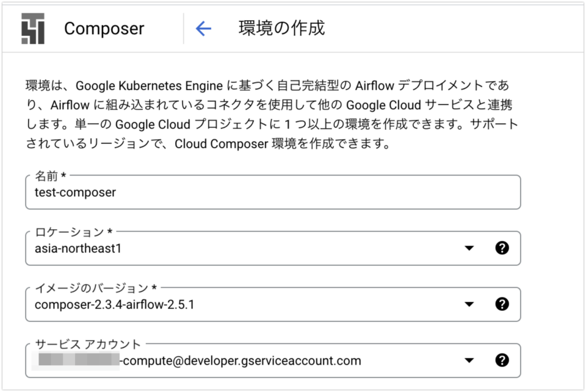Expand the イメージのバージョン dropdown arrow
Image resolution: width=586 pixels, height=392 pixels.
point(469,304)
